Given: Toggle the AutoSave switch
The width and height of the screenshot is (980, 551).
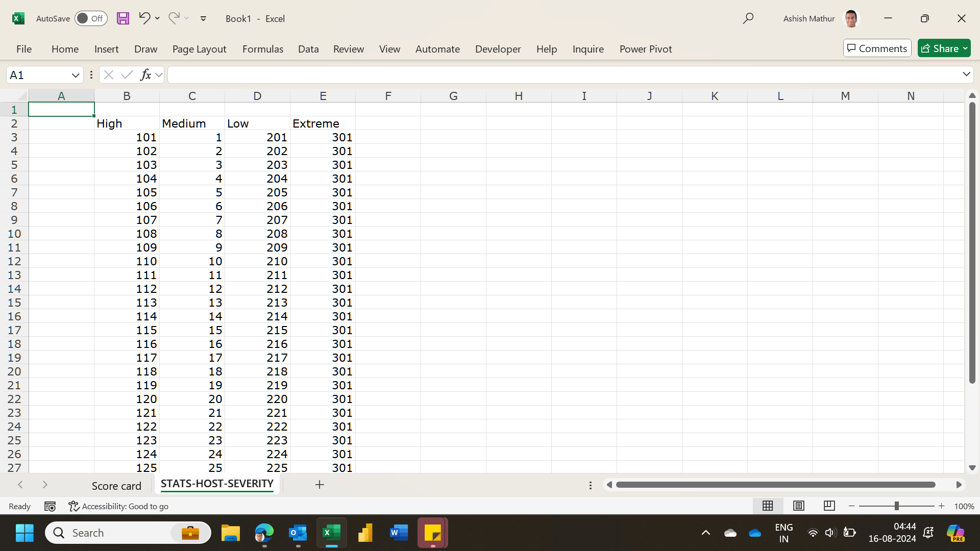Looking at the screenshot, I should point(91,18).
